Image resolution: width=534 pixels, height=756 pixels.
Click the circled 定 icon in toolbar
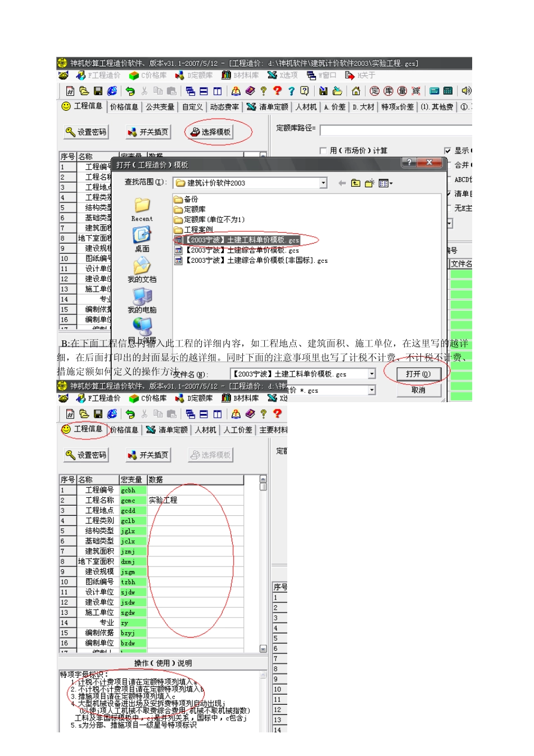pyautogui.click(x=375, y=91)
